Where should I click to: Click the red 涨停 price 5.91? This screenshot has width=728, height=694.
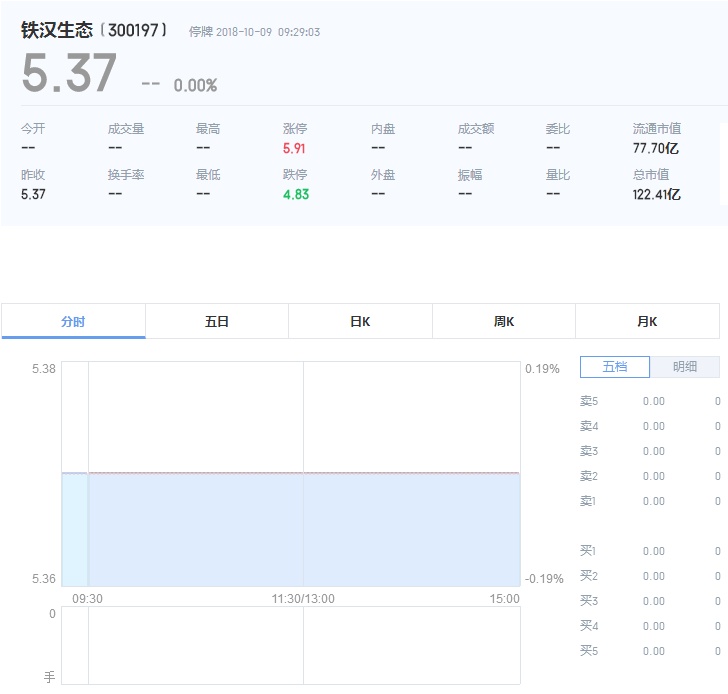pos(295,148)
